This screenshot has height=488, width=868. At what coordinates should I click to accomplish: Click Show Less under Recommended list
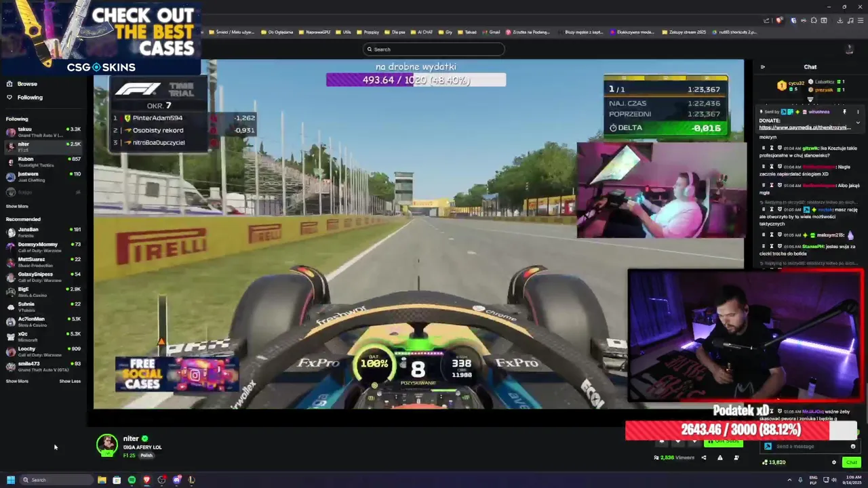[70, 381]
